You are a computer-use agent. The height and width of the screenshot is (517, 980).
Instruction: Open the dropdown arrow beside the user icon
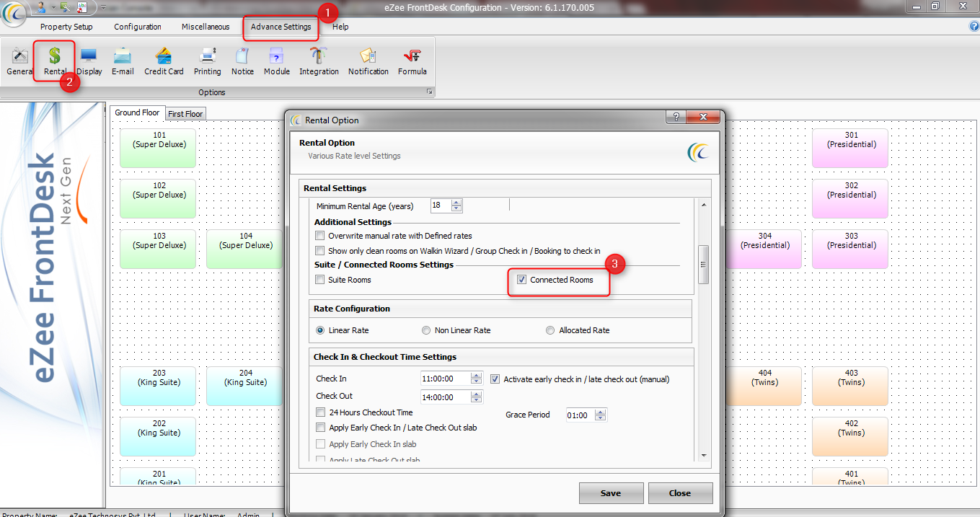pyautogui.click(x=53, y=7)
